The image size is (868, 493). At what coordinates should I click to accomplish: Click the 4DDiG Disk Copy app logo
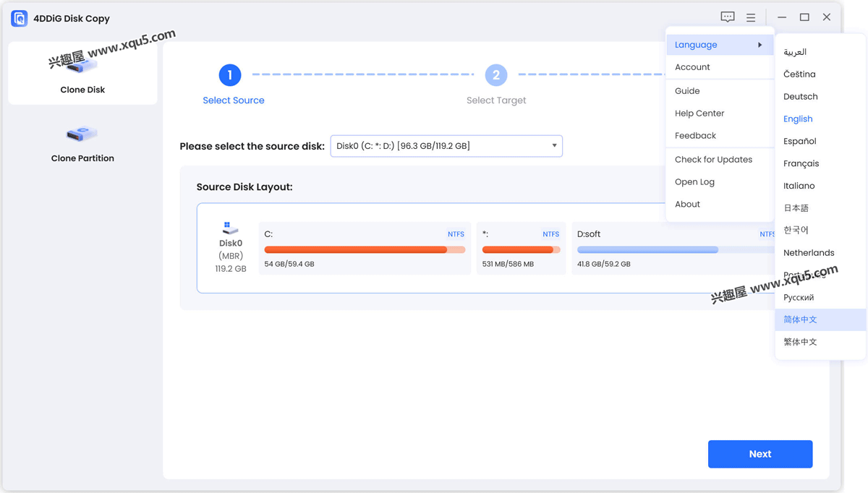click(x=20, y=18)
